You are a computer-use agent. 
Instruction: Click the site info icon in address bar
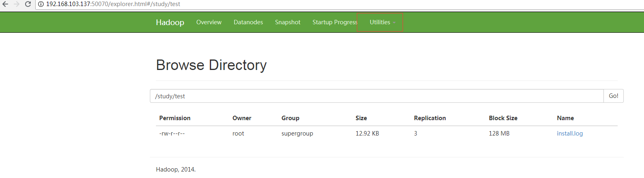point(41,4)
